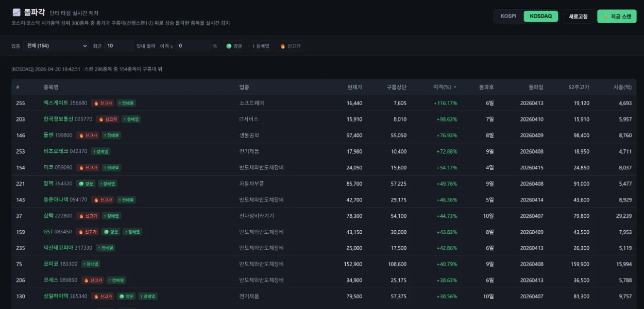Switch to the KOSPI market tab

pos(508,16)
